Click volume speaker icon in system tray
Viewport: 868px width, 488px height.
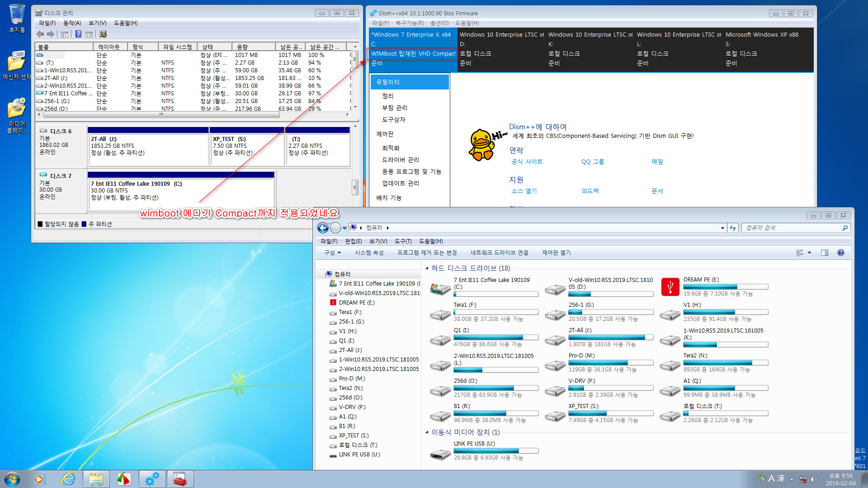(x=814, y=479)
